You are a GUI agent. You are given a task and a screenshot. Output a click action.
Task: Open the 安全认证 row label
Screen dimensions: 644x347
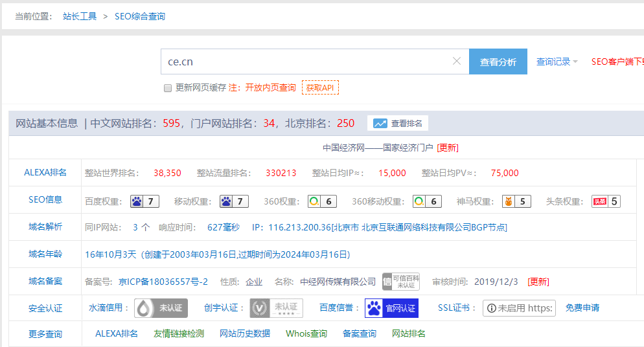click(x=45, y=308)
